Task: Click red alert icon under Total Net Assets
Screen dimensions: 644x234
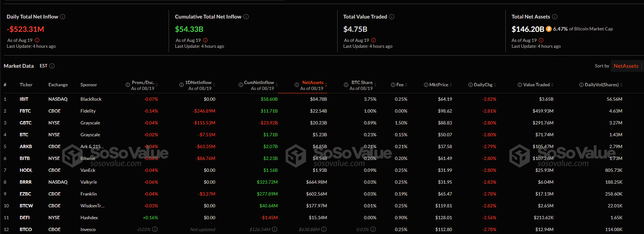Action: [x=541, y=40]
